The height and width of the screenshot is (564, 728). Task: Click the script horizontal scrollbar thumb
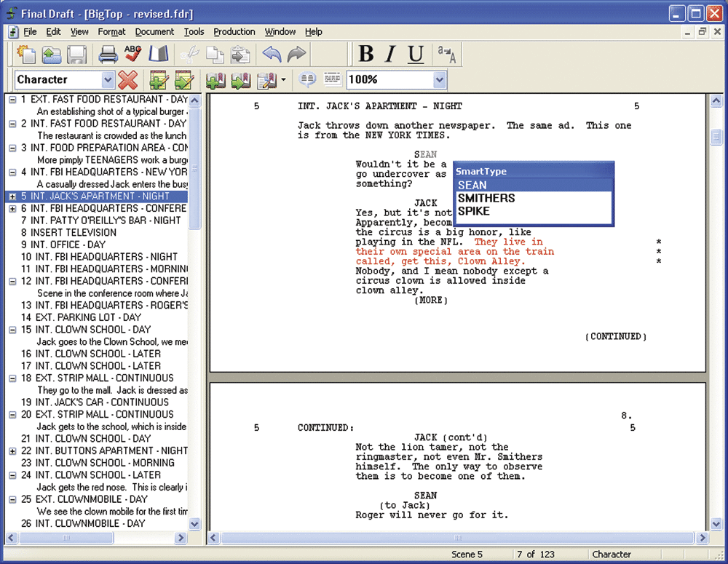click(x=457, y=538)
